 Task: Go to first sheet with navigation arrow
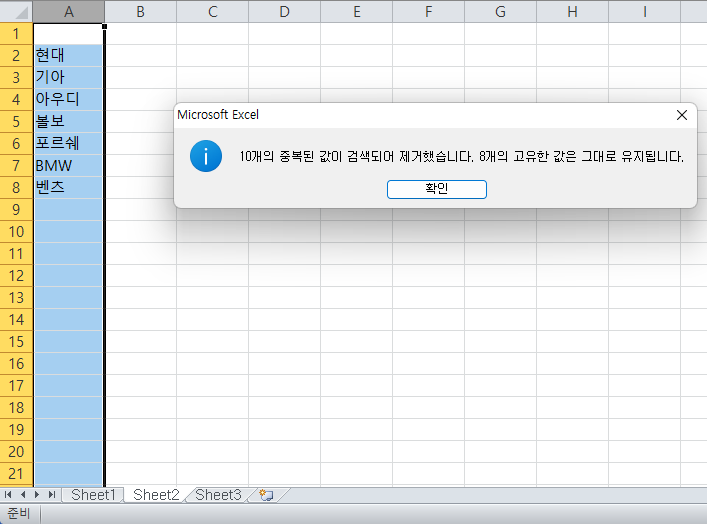(8, 495)
